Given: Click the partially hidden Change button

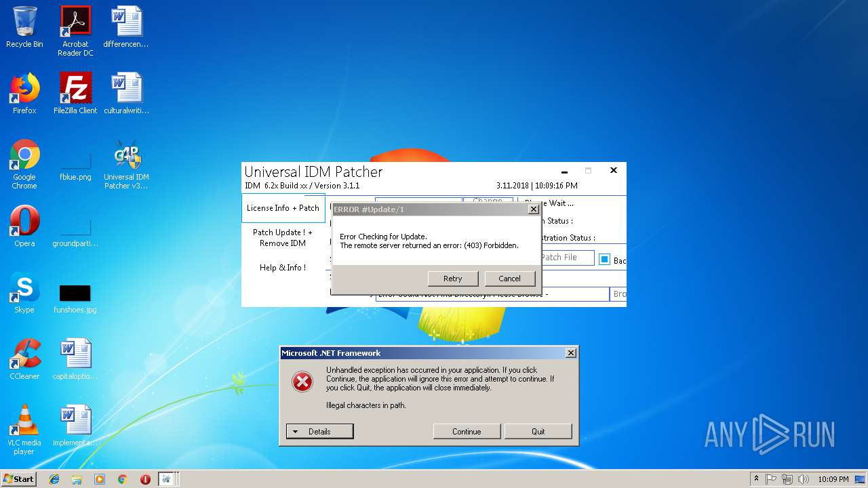Looking at the screenshot, I should [488, 201].
